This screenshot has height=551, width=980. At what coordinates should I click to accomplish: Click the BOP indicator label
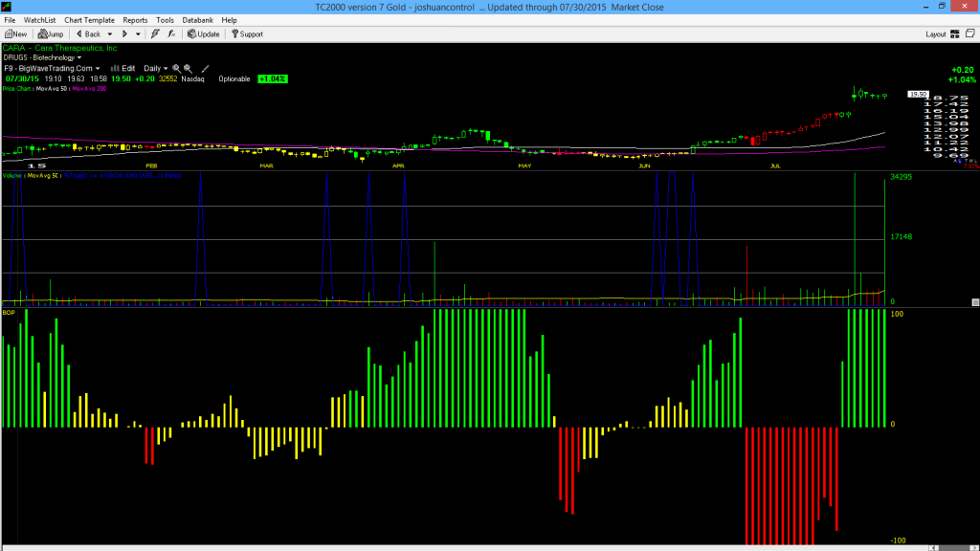point(8,313)
